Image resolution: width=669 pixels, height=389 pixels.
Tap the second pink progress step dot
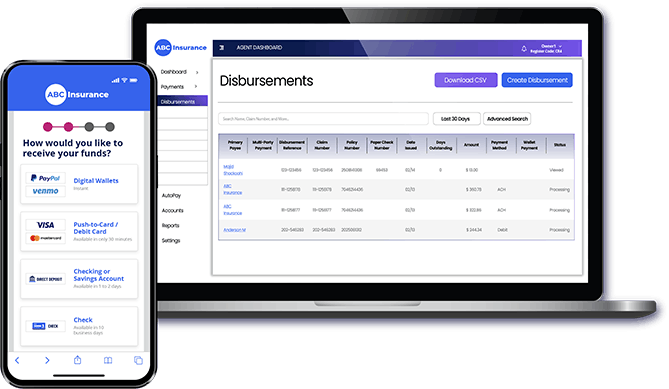tap(68, 127)
